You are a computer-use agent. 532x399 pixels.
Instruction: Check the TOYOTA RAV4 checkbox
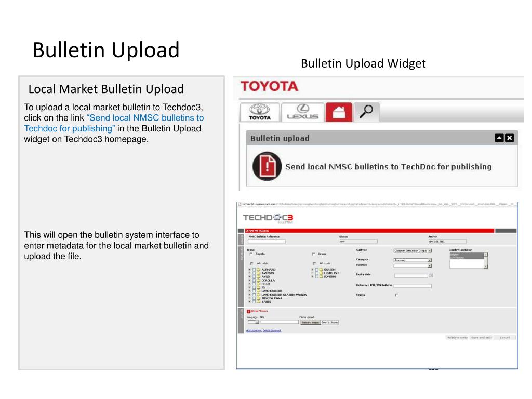pos(254,298)
